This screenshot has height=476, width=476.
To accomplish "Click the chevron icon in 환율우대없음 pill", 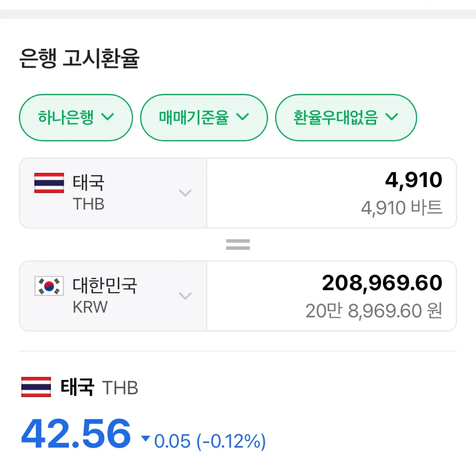I will [x=392, y=117].
